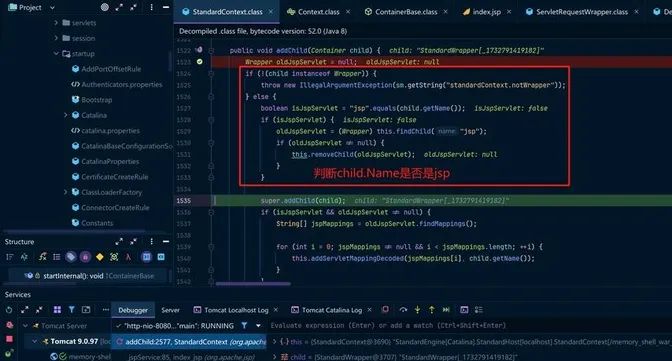Expand the session folder
672x361 pixels.
coord(56,38)
